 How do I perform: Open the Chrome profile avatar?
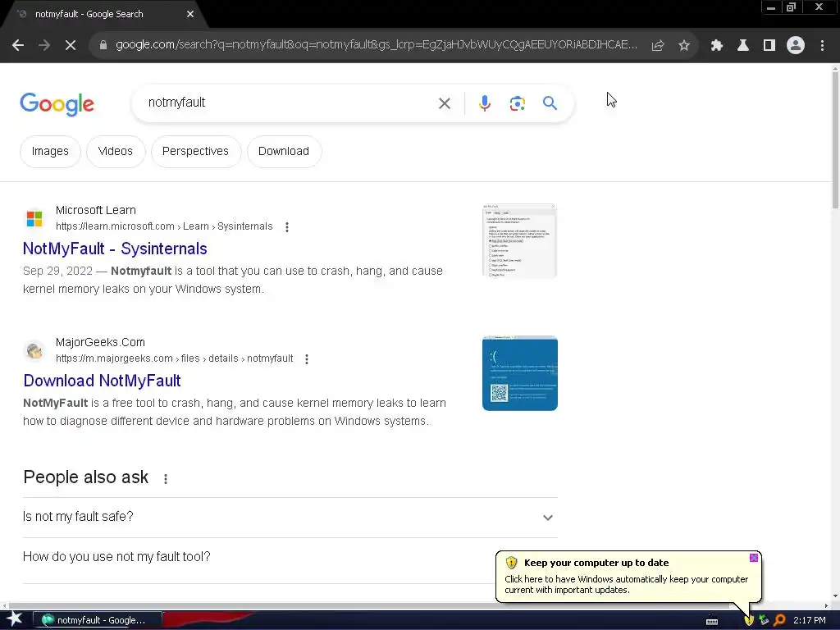pos(796,46)
